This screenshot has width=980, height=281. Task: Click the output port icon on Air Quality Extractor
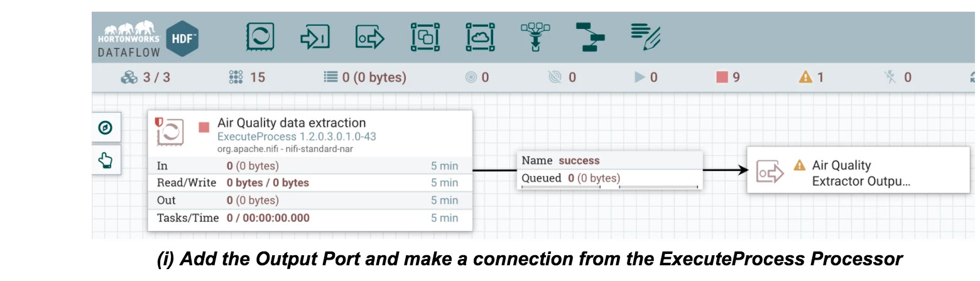[x=770, y=172]
